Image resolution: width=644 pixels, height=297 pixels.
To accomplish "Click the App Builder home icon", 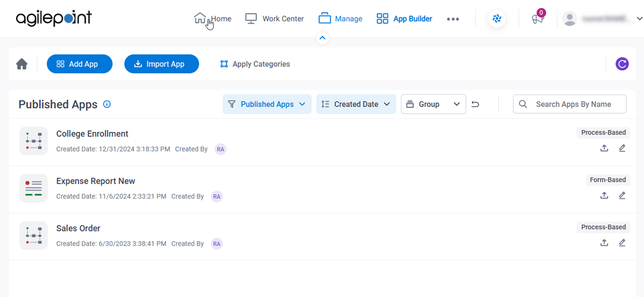I will 22,64.
